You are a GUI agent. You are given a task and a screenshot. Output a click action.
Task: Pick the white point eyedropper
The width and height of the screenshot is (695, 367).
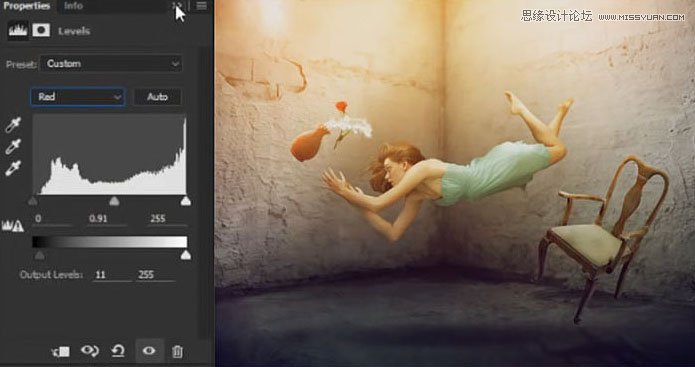tap(12, 168)
